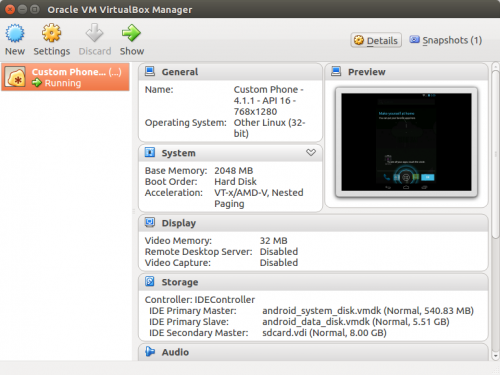Screen dimensions: 500x375
Task: Collapse the System section chevron
Action: (x=311, y=153)
